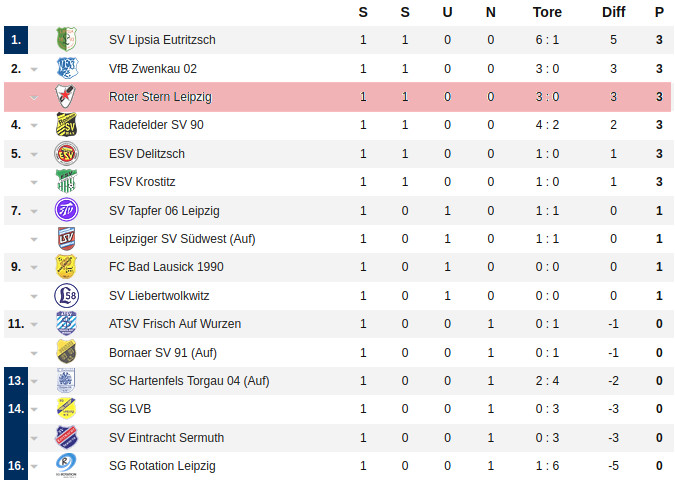The width and height of the screenshot is (675, 484).
Task: Click the SV Lipsia Eutritzsch club crest
Action: click(x=66, y=40)
